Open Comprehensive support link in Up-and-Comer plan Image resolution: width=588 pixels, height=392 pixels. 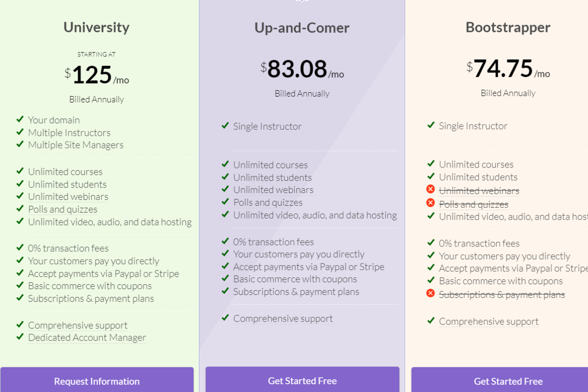pos(283,318)
